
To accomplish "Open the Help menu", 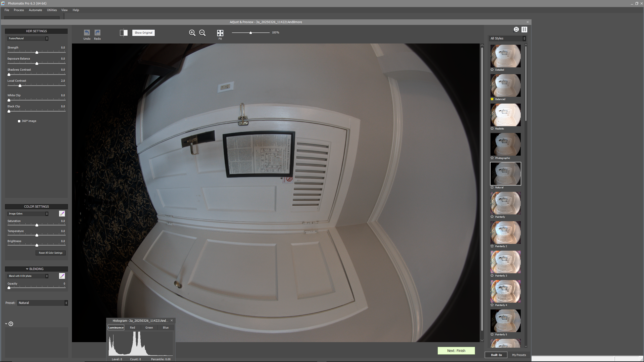I will coord(76,10).
